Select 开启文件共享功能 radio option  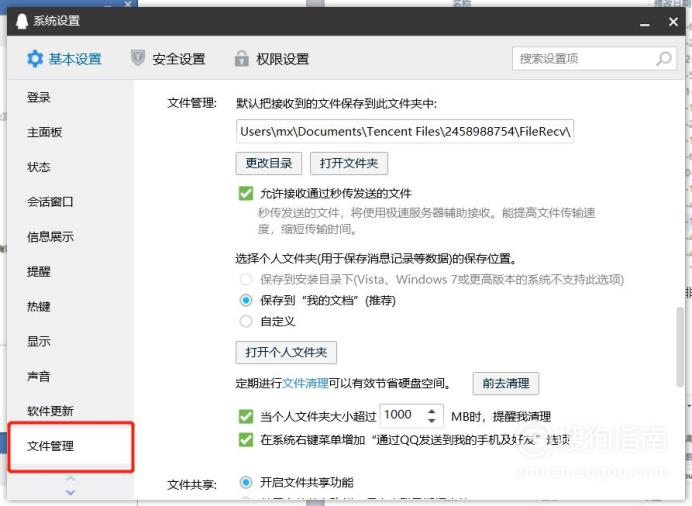point(246,482)
